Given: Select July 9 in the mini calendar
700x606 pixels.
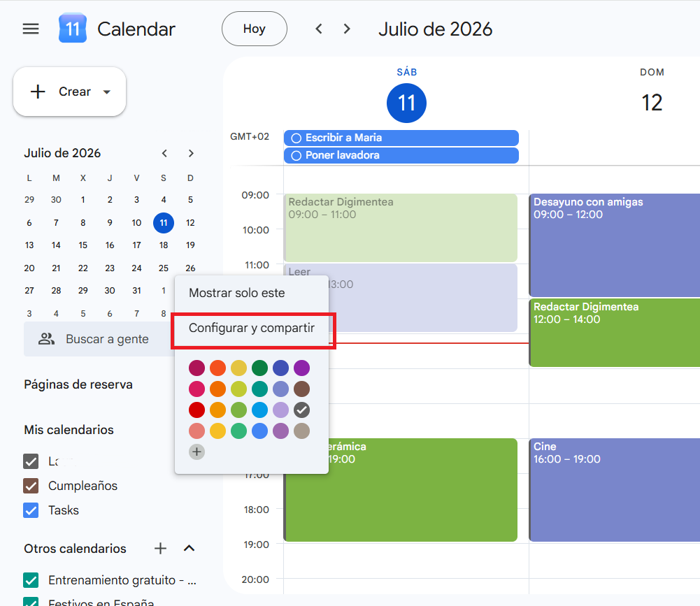Looking at the screenshot, I should [110, 223].
